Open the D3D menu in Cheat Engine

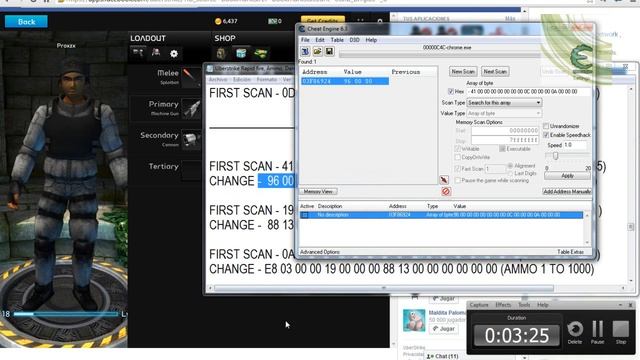point(354,40)
